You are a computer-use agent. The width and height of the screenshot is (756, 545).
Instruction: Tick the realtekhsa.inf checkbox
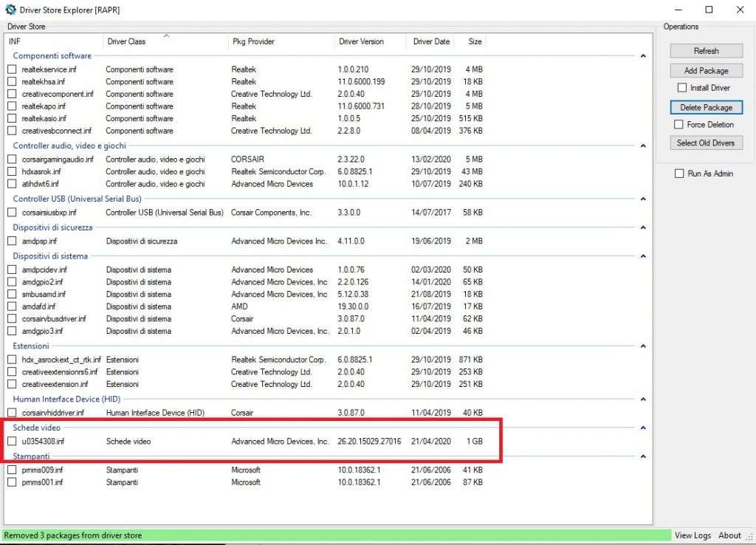[12, 82]
